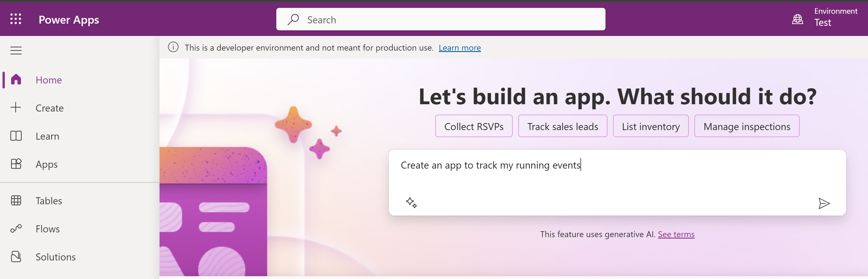Viewport: 868px width, 279px height.
Task: Open the Learn book icon
Action: point(16,136)
